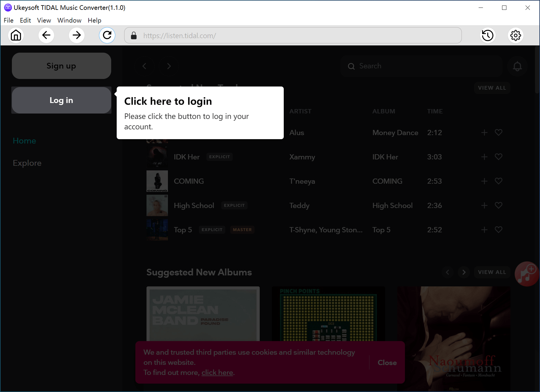This screenshot has width=540, height=392.
Task: Click the red add music floating icon
Action: pyautogui.click(x=527, y=274)
